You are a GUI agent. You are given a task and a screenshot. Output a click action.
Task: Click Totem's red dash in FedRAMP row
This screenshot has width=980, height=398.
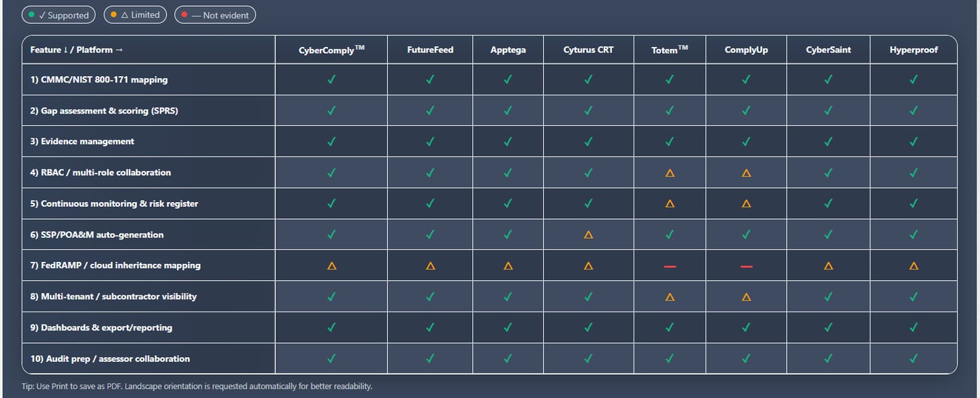click(x=670, y=266)
